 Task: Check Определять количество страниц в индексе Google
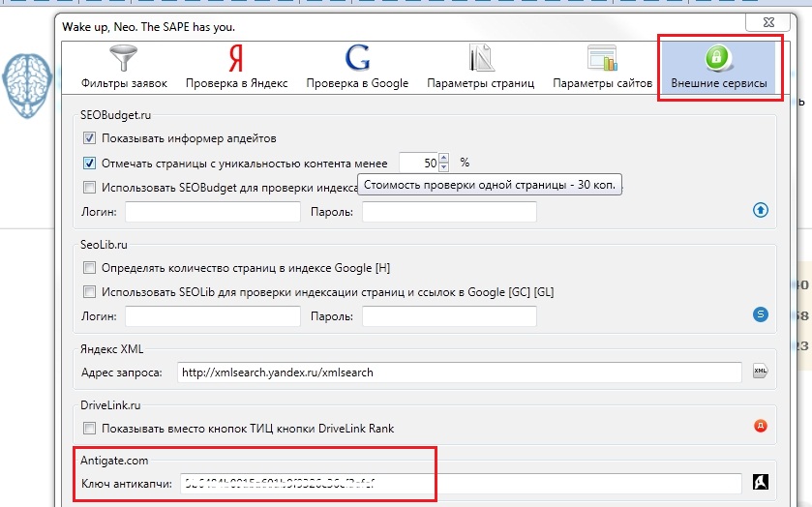click(x=90, y=268)
